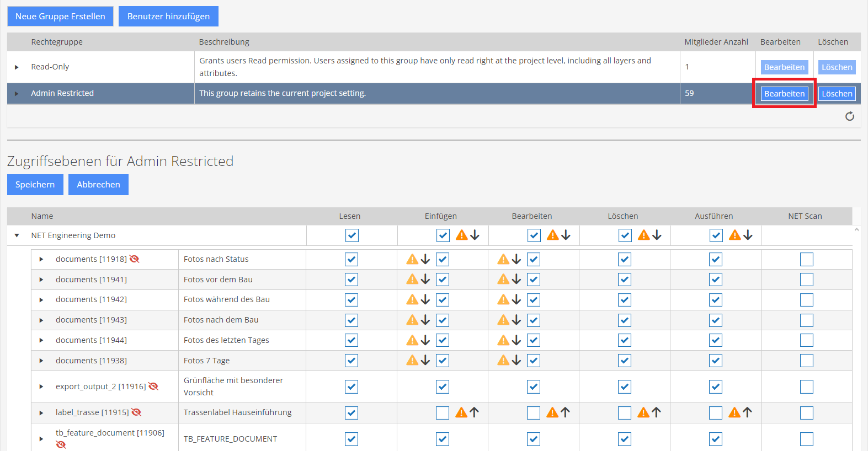This screenshot has width=868, height=451.
Task: Expand tb_feature_document [11906] row
Action: pos(41,439)
